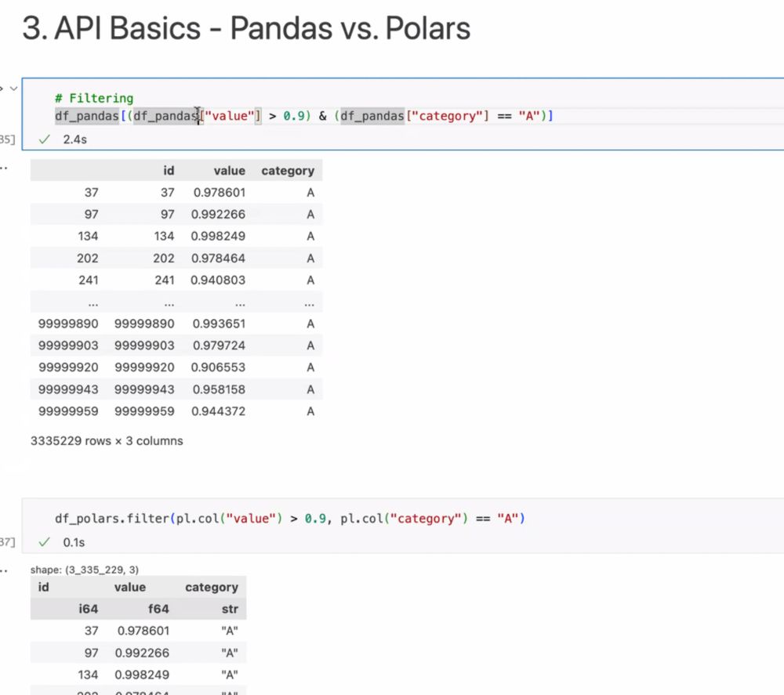The image size is (784, 695).
Task: Select the heading '3. API Basics - Pandas vs. Polars'
Action: click(x=246, y=28)
